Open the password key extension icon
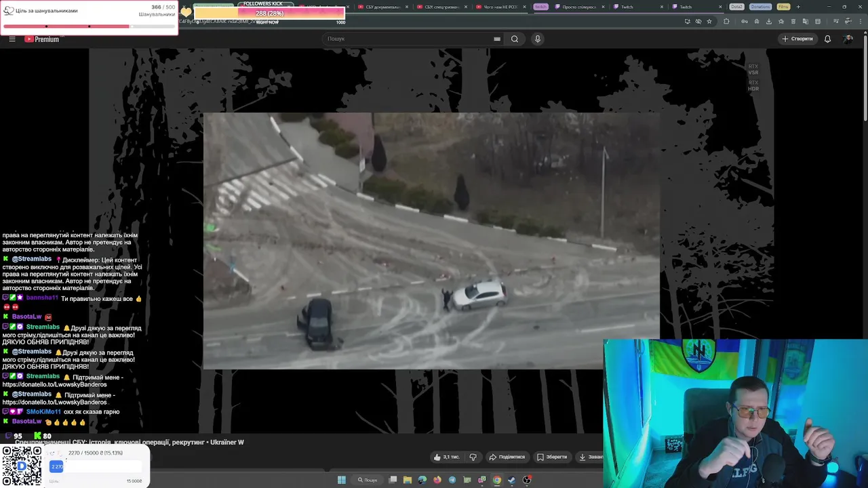Image resolution: width=868 pixels, height=488 pixels. 745,21
